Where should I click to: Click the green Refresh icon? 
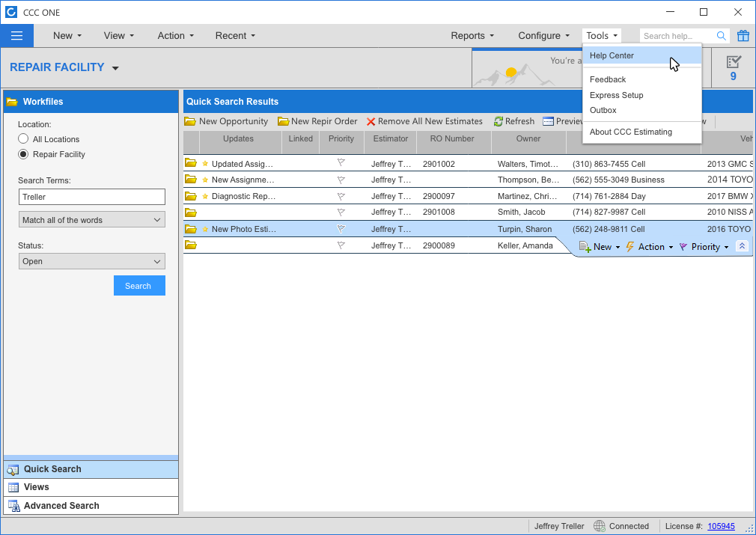click(498, 121)
